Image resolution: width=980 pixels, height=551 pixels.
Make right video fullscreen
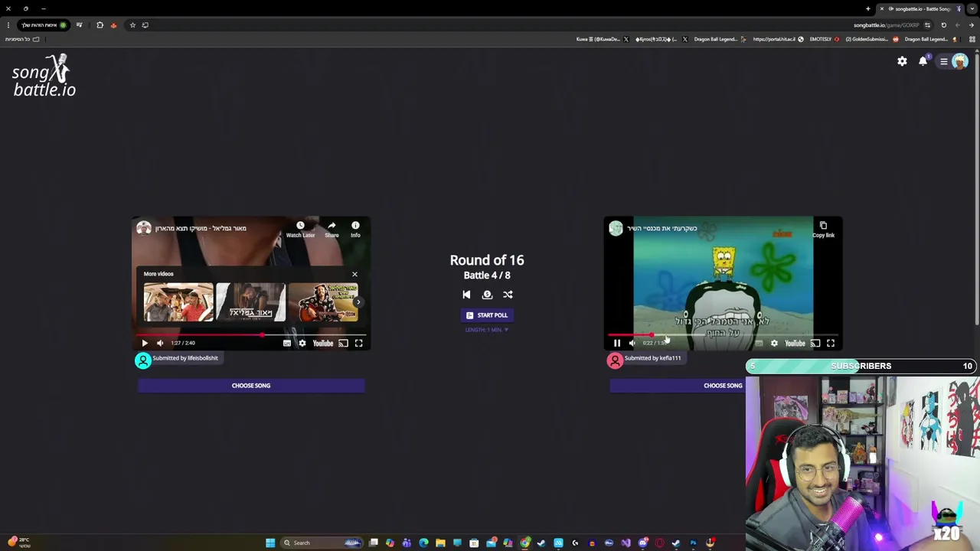(x=831, y=343)
